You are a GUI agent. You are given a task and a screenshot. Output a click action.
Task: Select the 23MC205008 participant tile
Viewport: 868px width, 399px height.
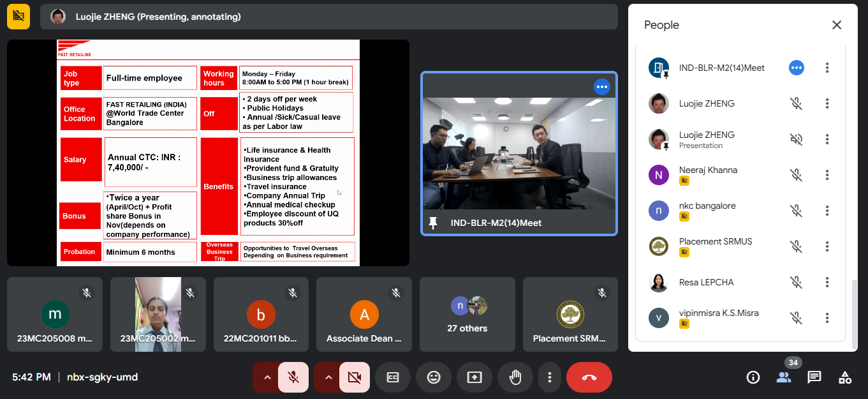point(55,314)
